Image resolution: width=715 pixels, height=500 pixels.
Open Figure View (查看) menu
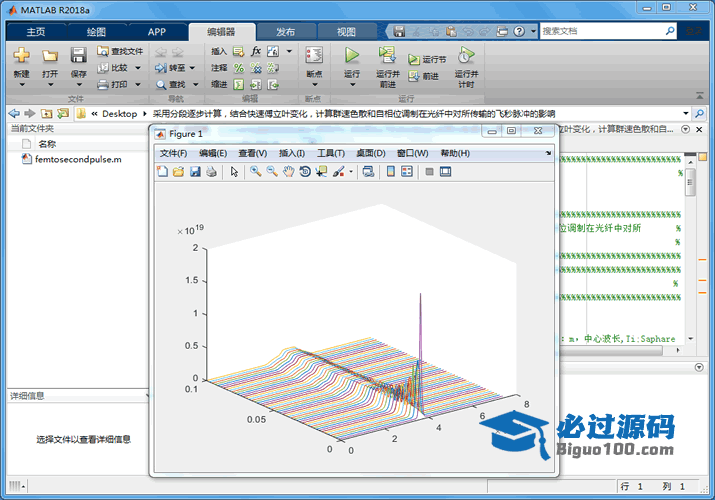click(253, 153)
